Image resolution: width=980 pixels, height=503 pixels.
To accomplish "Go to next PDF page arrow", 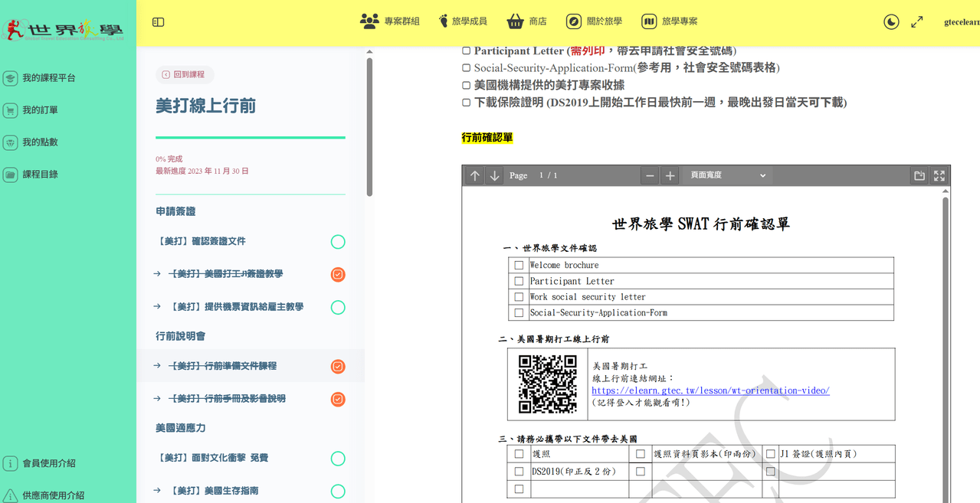I will point(495,175).
